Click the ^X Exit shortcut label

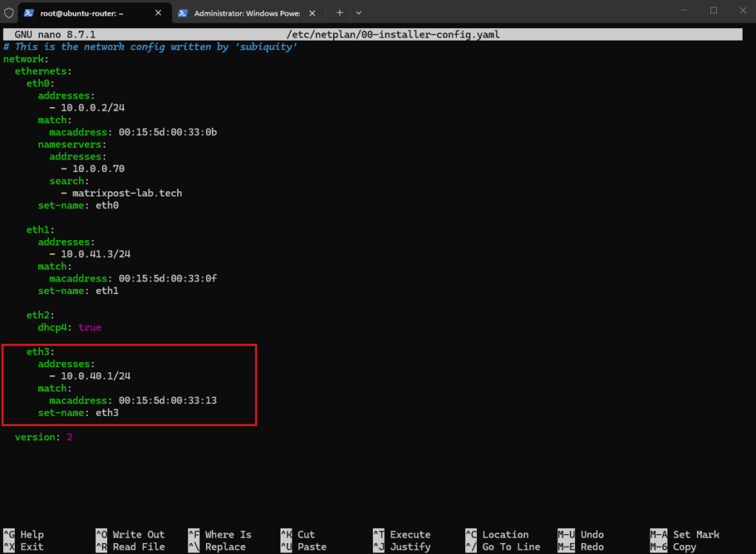tap(24, 547)
